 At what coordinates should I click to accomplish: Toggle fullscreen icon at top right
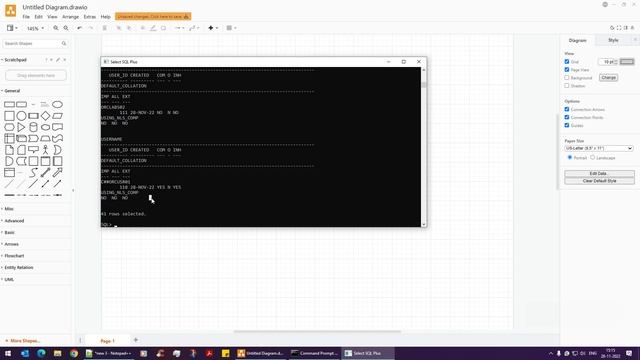tap(619, 28)
